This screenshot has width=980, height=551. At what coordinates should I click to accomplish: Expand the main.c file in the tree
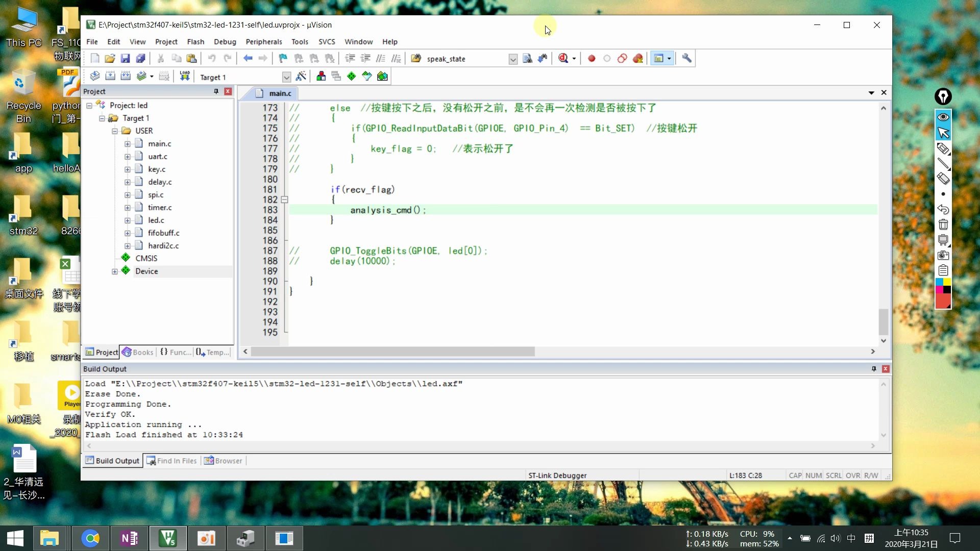pos(127,144)
